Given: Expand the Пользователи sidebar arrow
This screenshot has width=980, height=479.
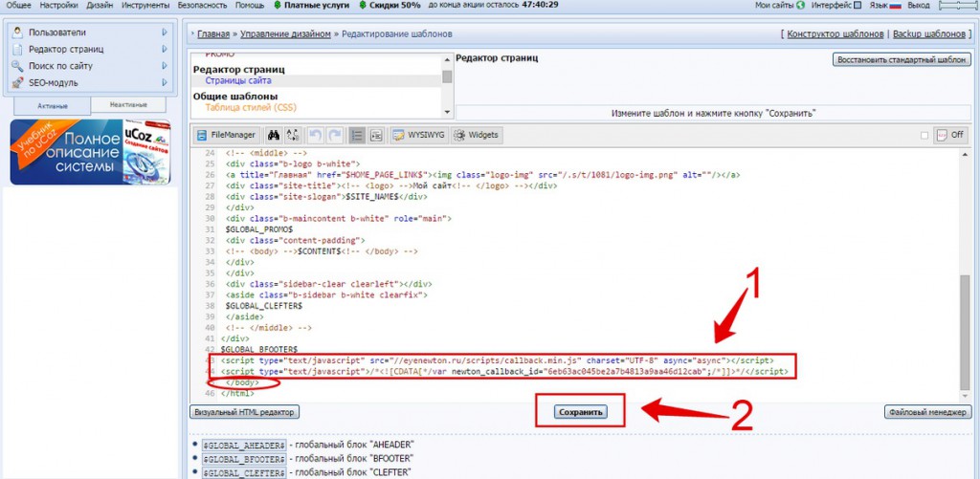Looking at the screenshot, I should pos(165,33).
